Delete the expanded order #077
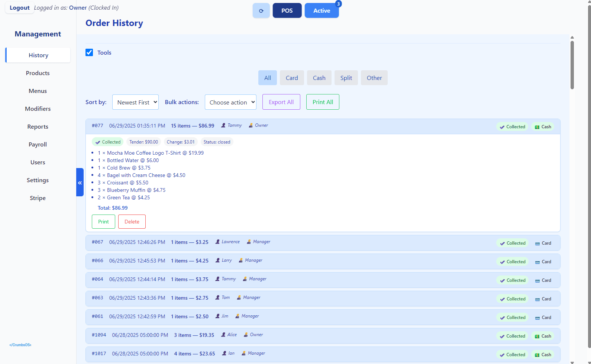 point(132,222)
